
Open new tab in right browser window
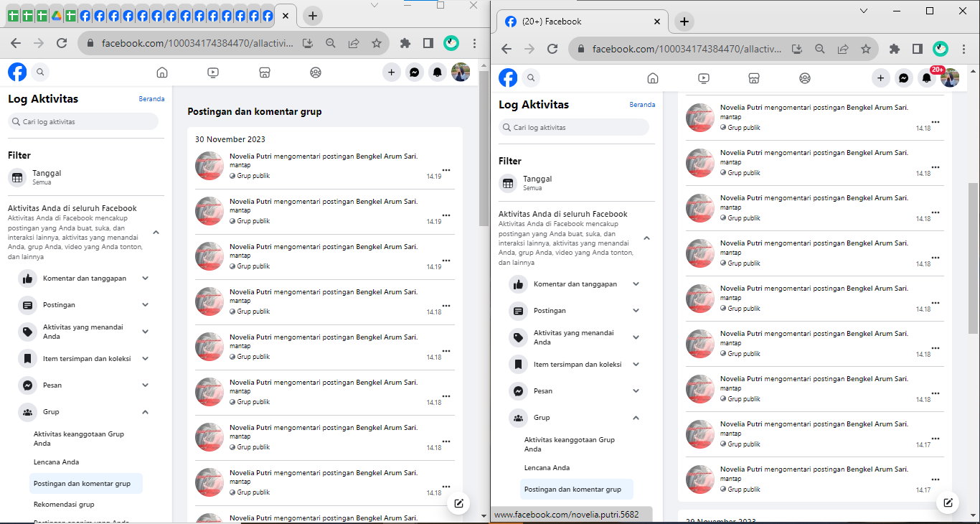point(684,22)
